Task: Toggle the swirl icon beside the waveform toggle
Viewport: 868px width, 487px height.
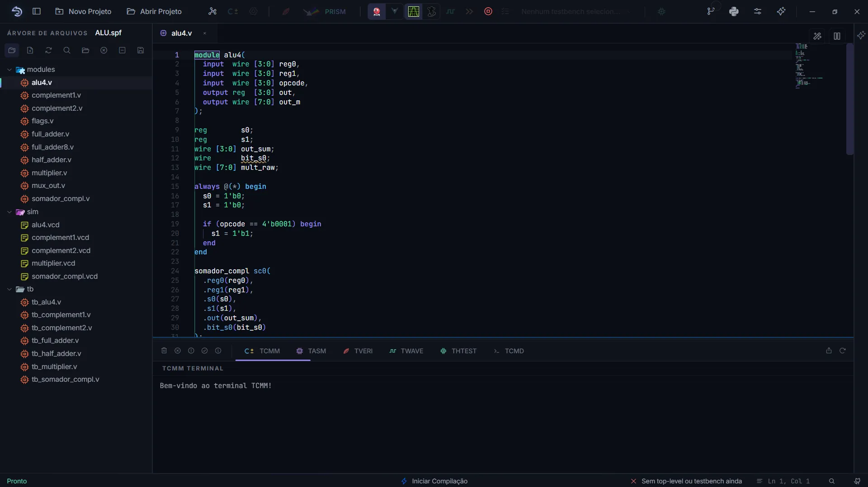Action: [432, 11]
